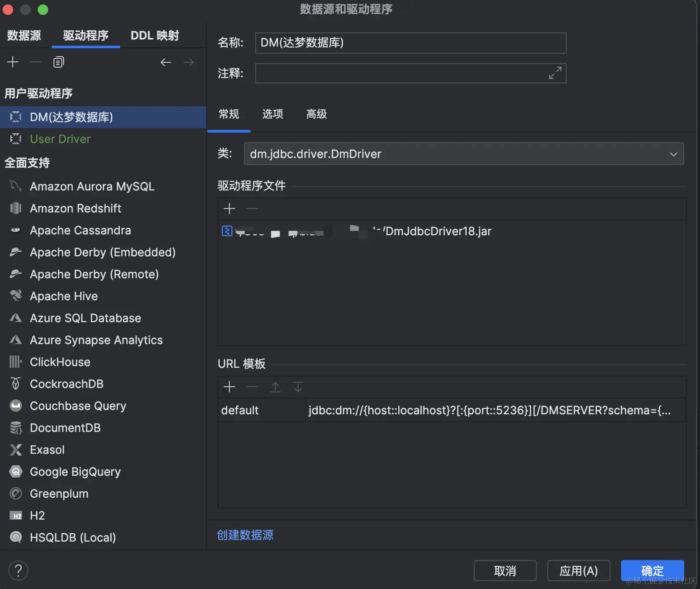Select the default URL template row
Viewport: 700px width, 589px height.
(452, 410)
